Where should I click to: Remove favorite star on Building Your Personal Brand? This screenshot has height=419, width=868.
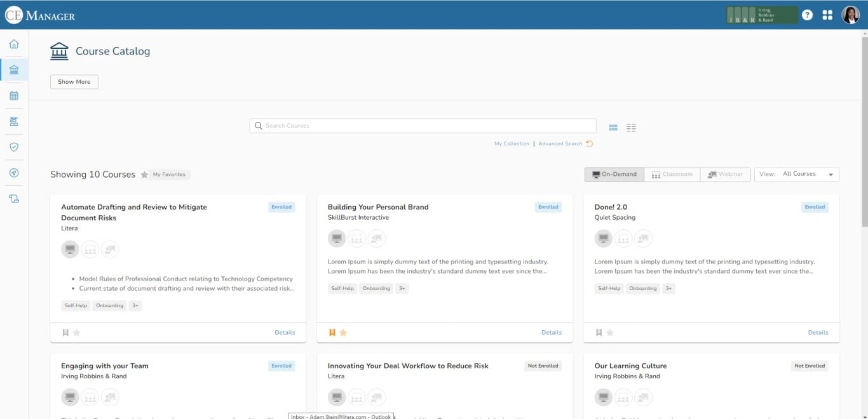point(343,333)
